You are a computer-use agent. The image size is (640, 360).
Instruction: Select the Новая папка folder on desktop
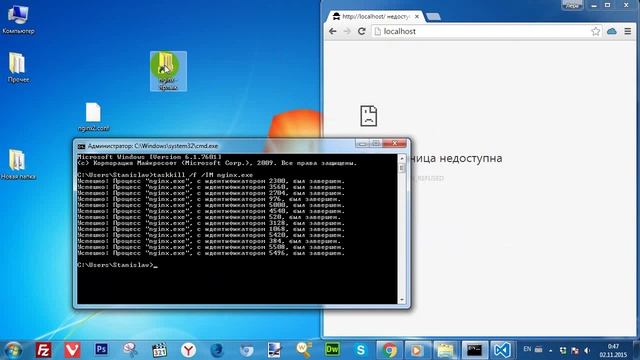click(18, 164)
